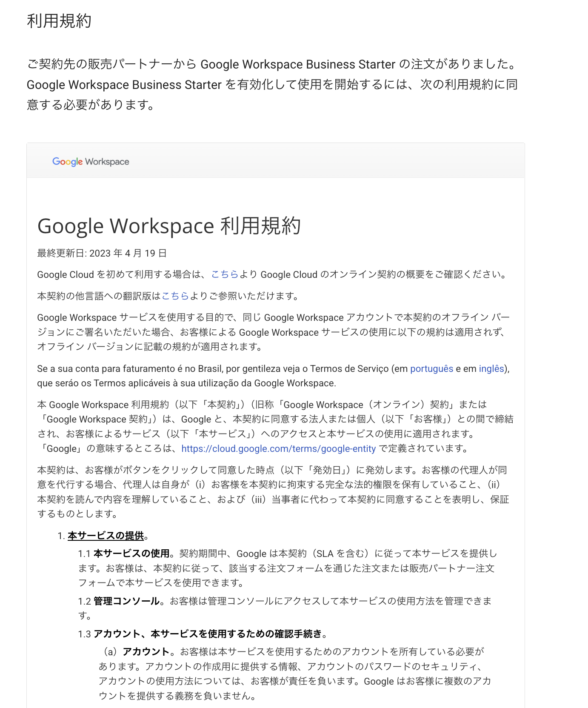
Task: Open the cloud.google.com/terms/google-entity link
Action: coord(278,449)
